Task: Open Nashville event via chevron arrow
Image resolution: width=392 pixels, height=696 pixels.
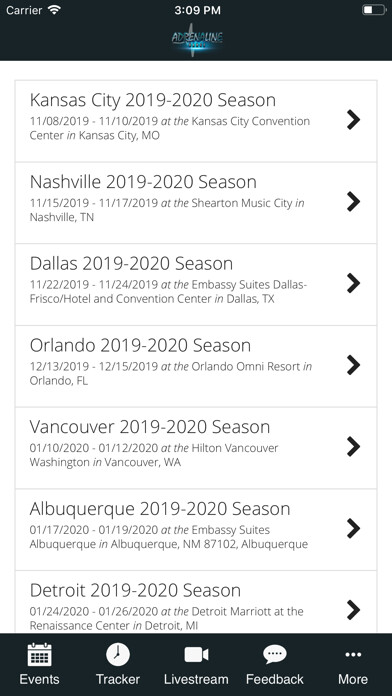Action: [x=353, y=202]
